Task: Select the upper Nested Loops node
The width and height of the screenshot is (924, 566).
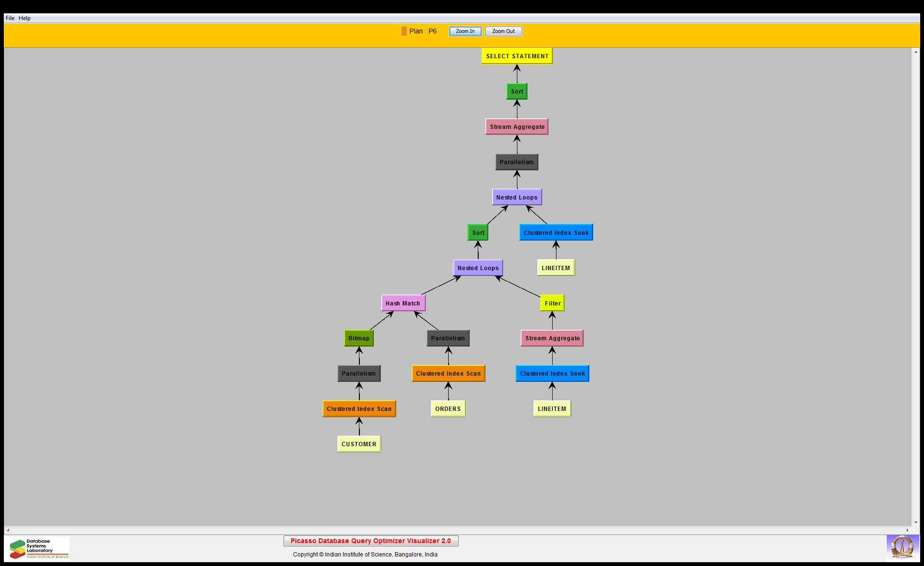Action: pyautogui.click(x=517, y=197)
